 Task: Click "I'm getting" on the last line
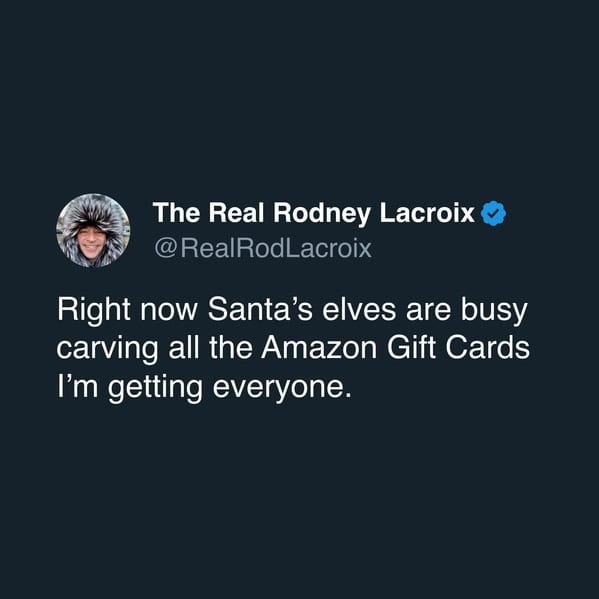click(130, 388)
